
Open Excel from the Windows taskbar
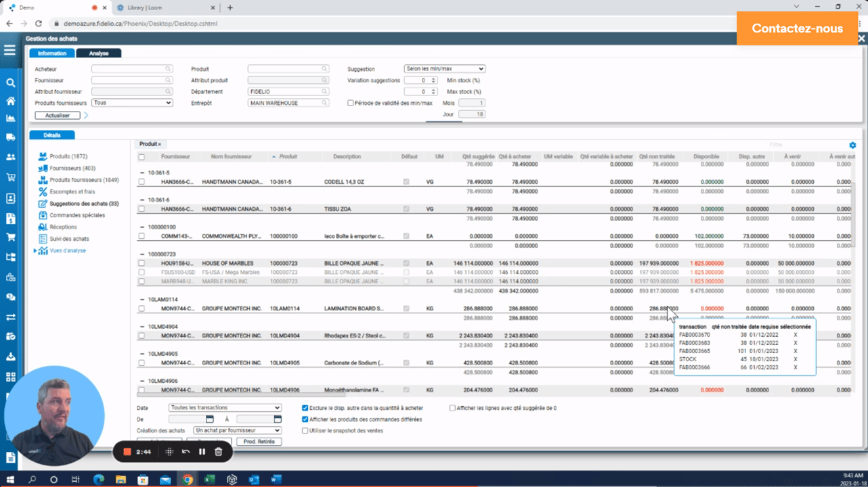[x=210, y=479]
